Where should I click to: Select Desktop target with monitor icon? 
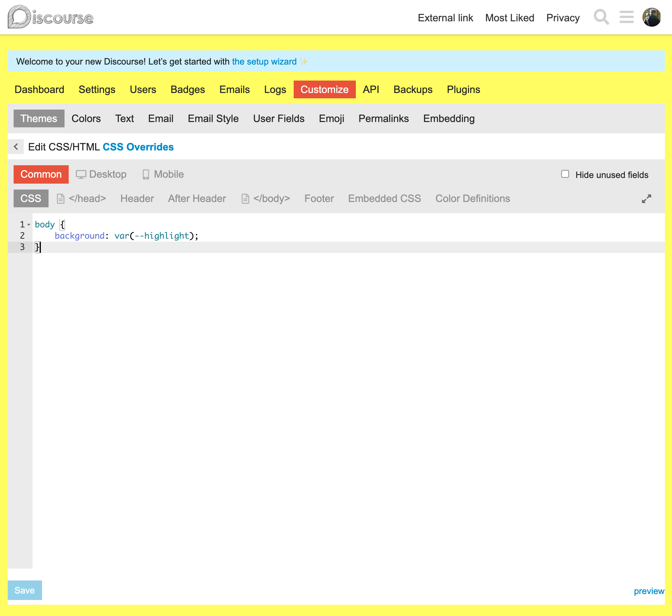101,174
